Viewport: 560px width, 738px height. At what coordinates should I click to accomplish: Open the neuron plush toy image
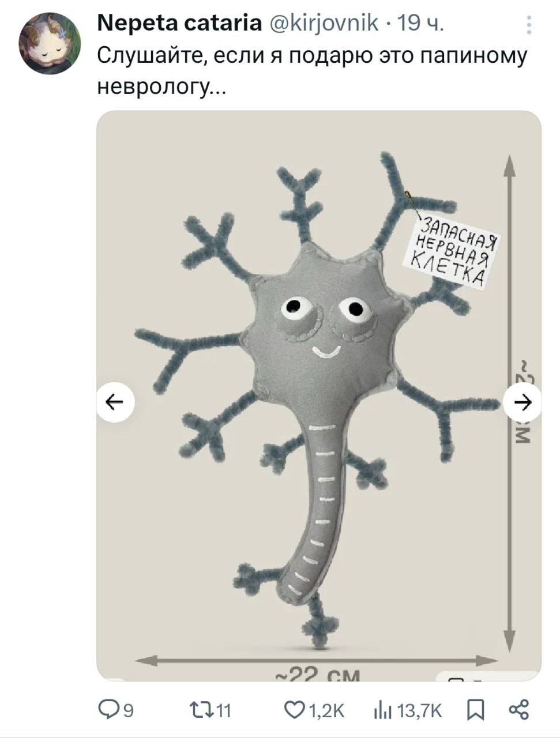(x=318, y=396)
